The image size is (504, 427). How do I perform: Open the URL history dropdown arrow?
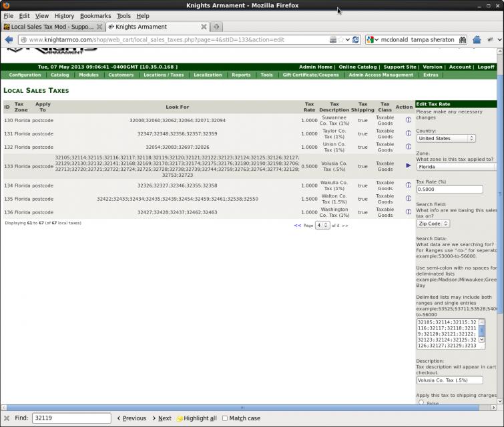[348, 40]
